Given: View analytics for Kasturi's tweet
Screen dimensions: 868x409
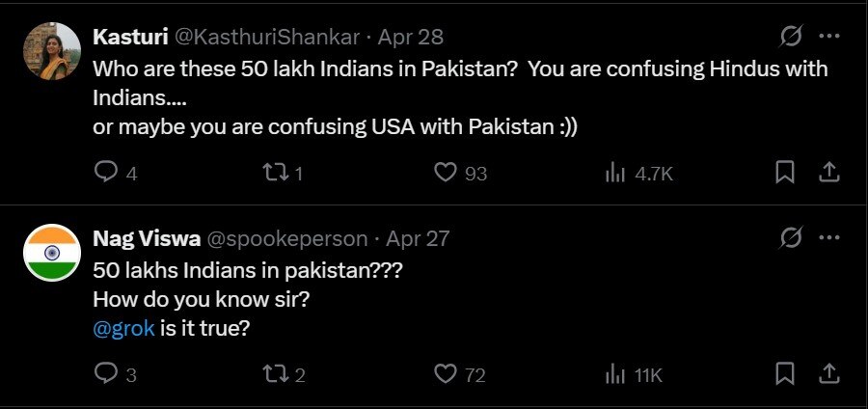Looking at the screenshot, I should coord(615,173).
